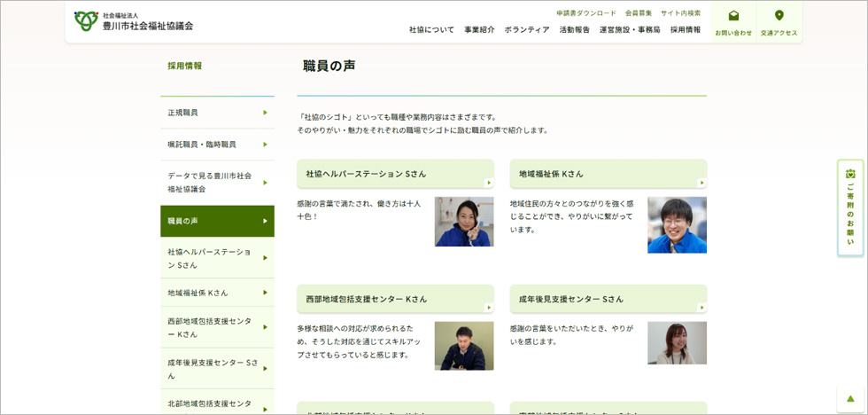Click the photo of 西部地域包括支援センター Kさん
Image resolution: width=868 pixels, height=415 pixels.
tap(463, 346)
